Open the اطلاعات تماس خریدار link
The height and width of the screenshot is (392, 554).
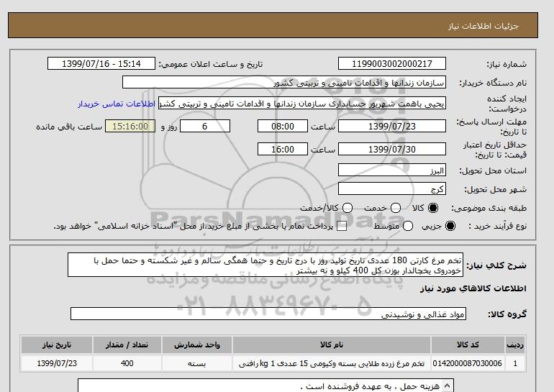click(117, 104)
